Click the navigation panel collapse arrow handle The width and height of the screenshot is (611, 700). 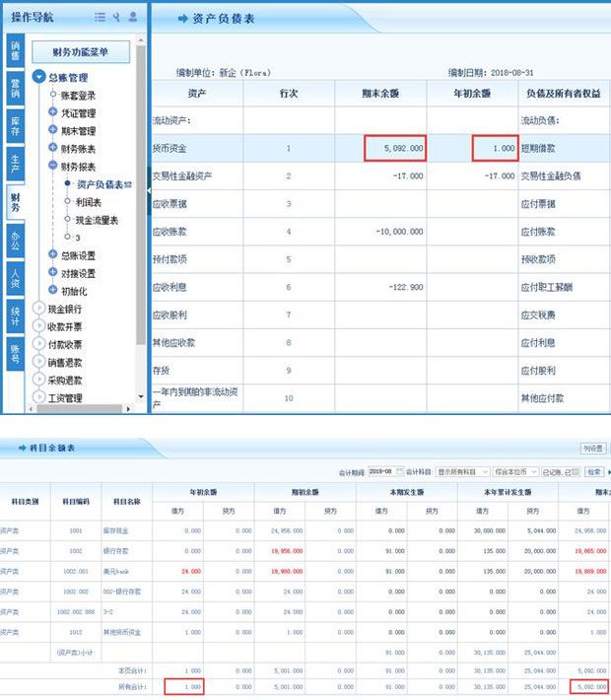(149, 190)
